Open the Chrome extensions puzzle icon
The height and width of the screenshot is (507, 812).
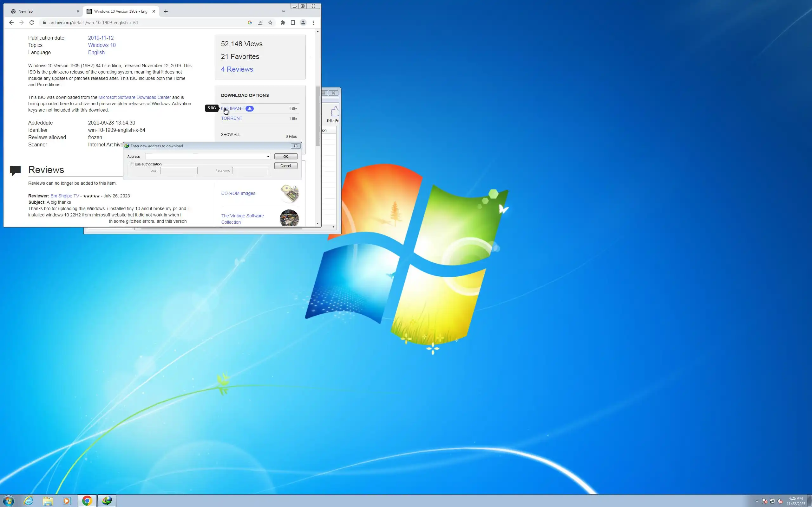(283, 22)
